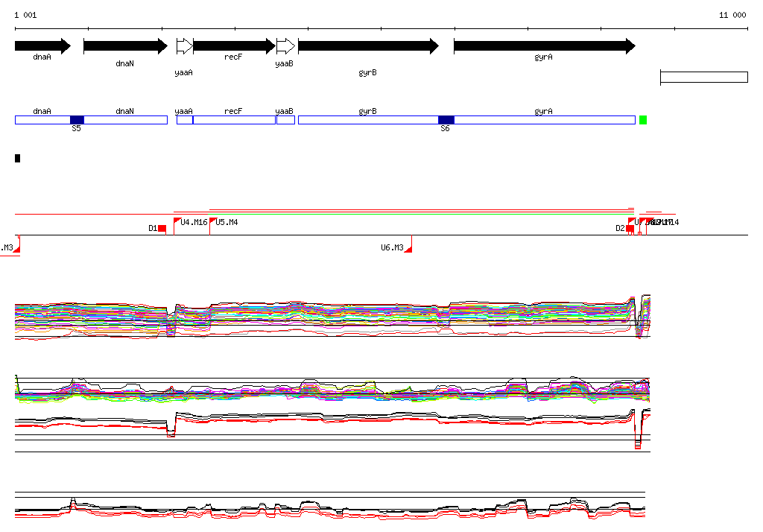
Task: Click the blue-outlined yaaA segment box
Action: (x=185, y=120)
